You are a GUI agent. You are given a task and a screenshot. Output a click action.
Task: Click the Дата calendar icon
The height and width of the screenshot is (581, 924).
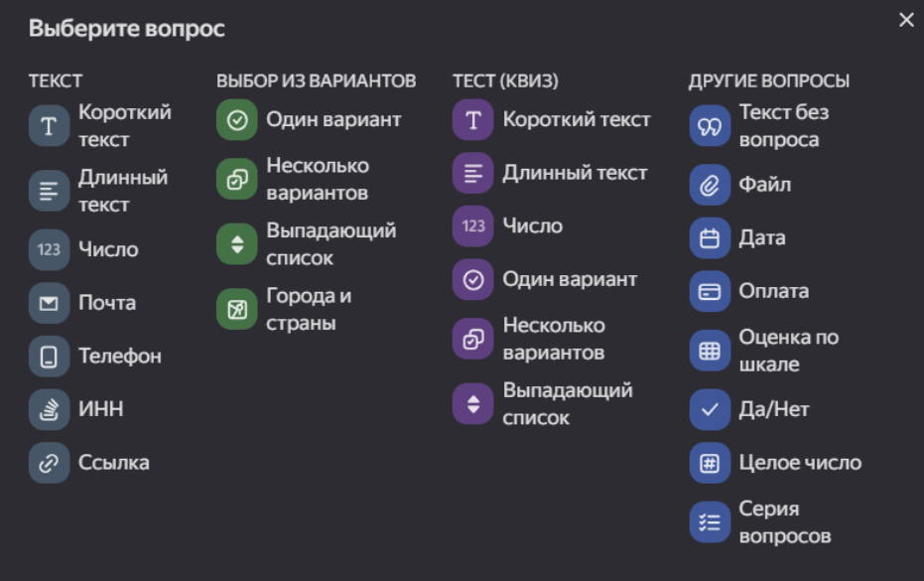[x=710, y=238]
